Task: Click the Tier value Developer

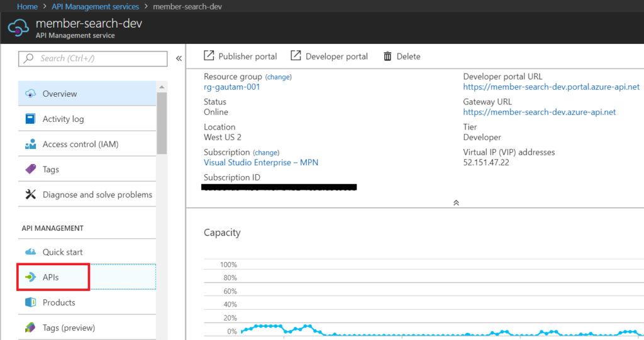Action: pos(482,137)
